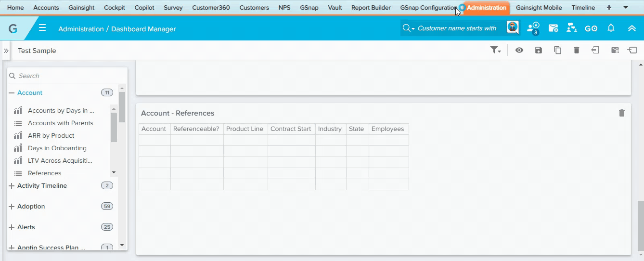Open the hierarchy icon in header

point(572,28)
